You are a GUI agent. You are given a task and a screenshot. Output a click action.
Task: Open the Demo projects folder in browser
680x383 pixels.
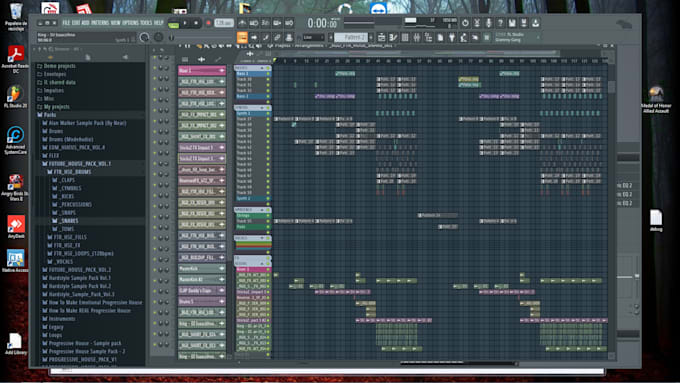click(59, 66)
